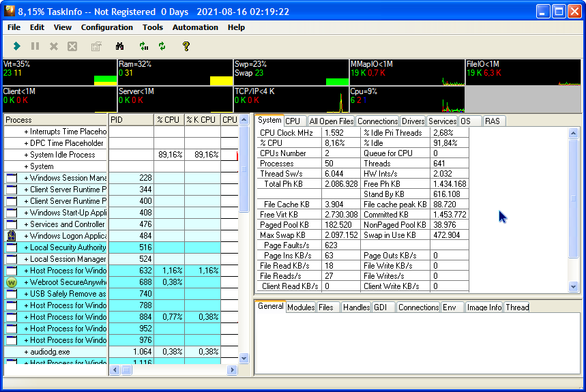Select the Client Server Runtime row PID 344
Image resolution: width=586 pixels, height=392 pixels.
(121, 190)
